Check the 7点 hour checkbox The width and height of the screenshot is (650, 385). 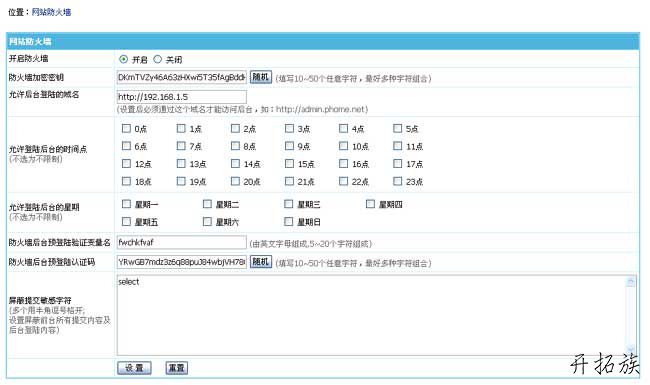pyautogui.click(x=181, y=146)
